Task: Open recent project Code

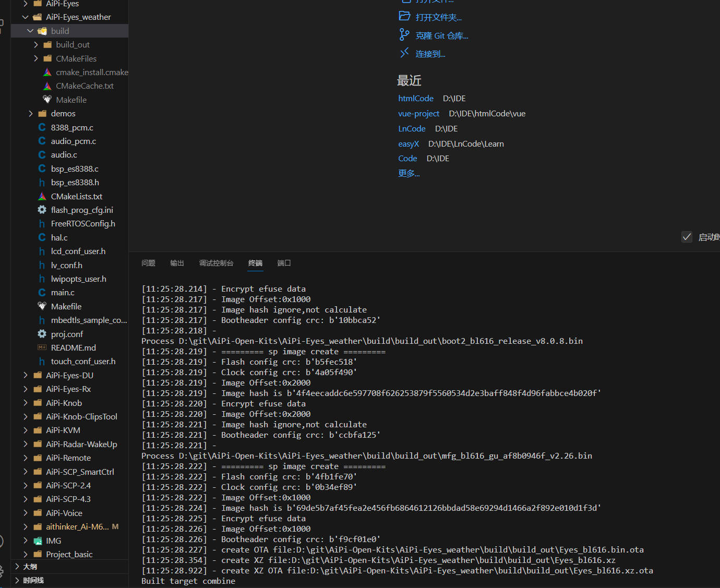Action: coord(408,159)
